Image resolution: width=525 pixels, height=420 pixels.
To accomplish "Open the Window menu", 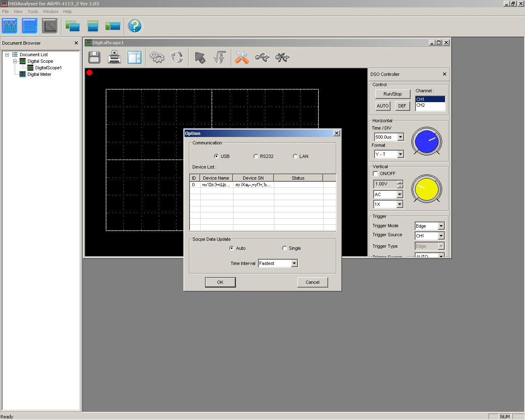I will pyautogui.click(x=50, y=11).
